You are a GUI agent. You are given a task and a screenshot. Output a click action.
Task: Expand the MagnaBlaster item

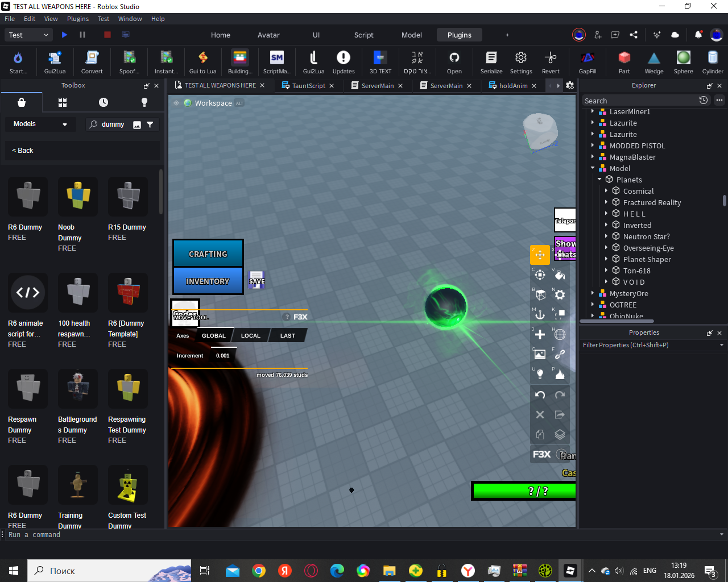(593, 157)
